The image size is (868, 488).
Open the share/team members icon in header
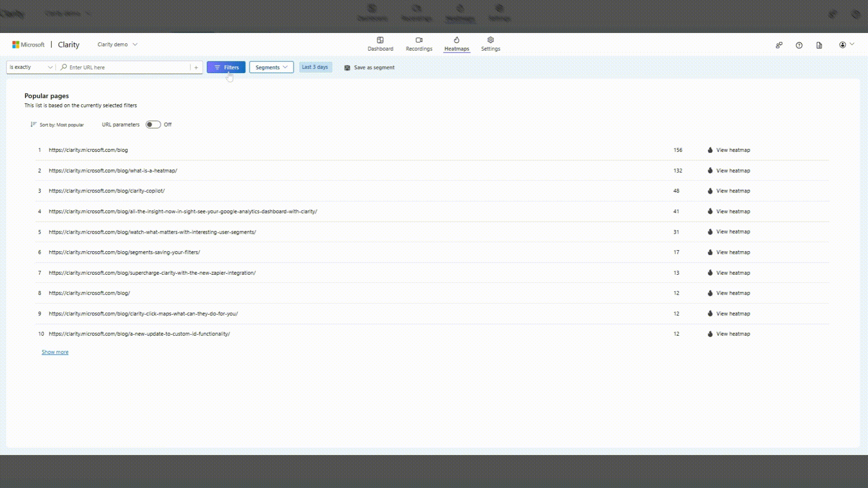click(779, 45)
